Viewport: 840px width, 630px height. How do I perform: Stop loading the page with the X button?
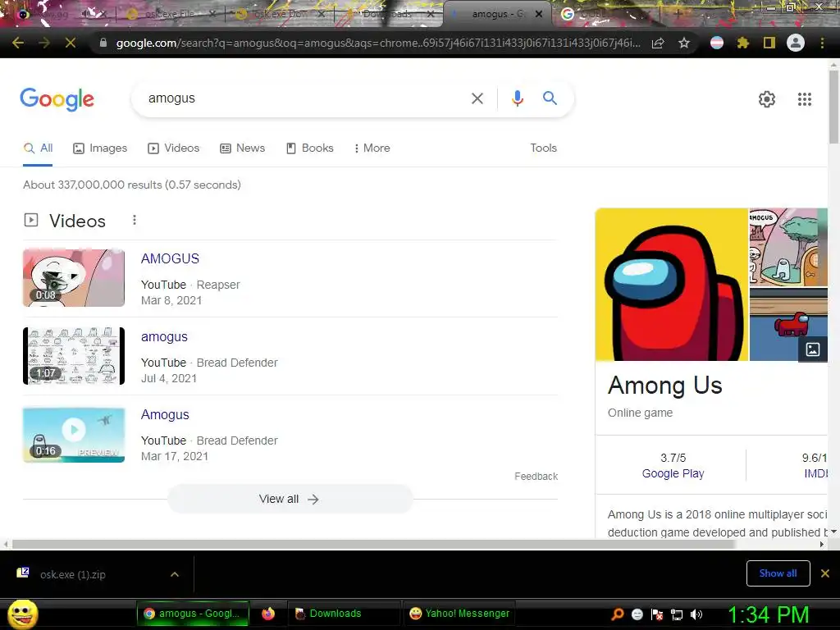click(x=71, y=43)
